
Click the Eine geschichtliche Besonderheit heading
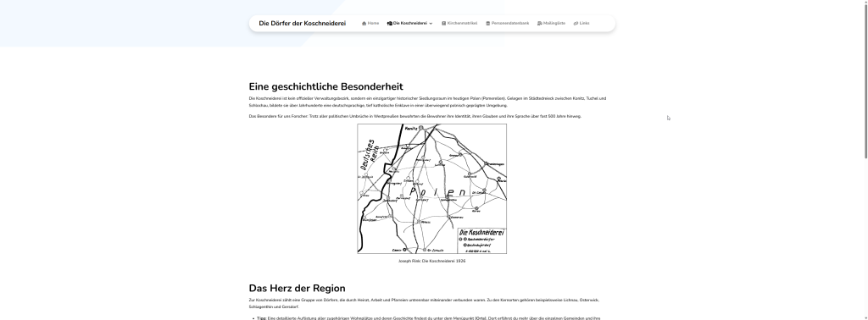coord(326,86)
